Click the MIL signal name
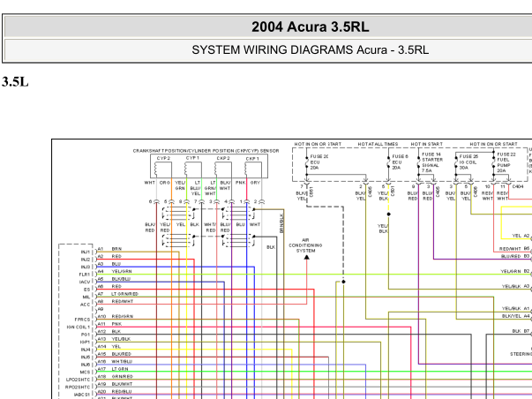 86,297
